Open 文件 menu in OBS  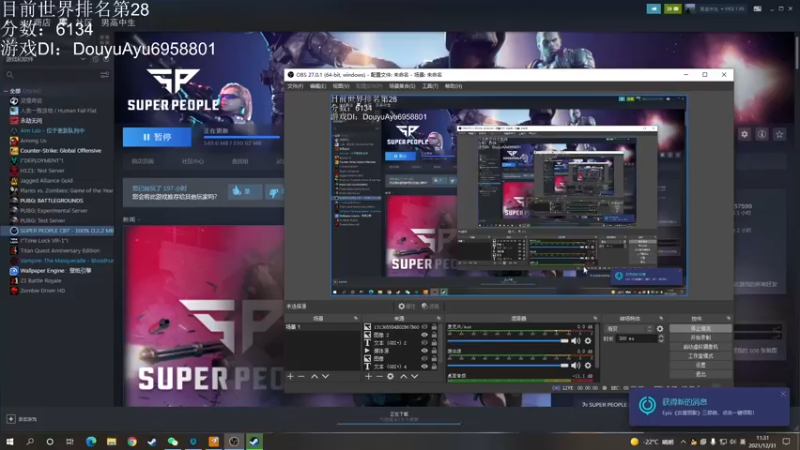click(295, 86)
